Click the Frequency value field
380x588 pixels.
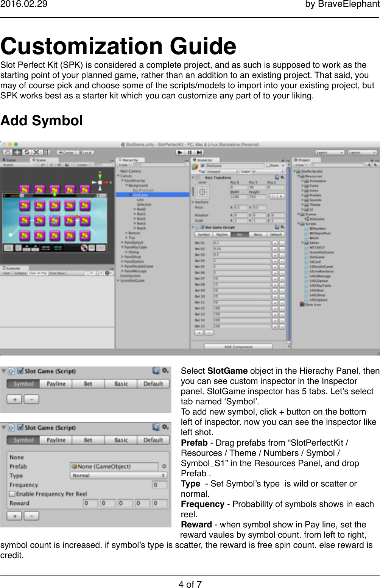coord(160,485)
